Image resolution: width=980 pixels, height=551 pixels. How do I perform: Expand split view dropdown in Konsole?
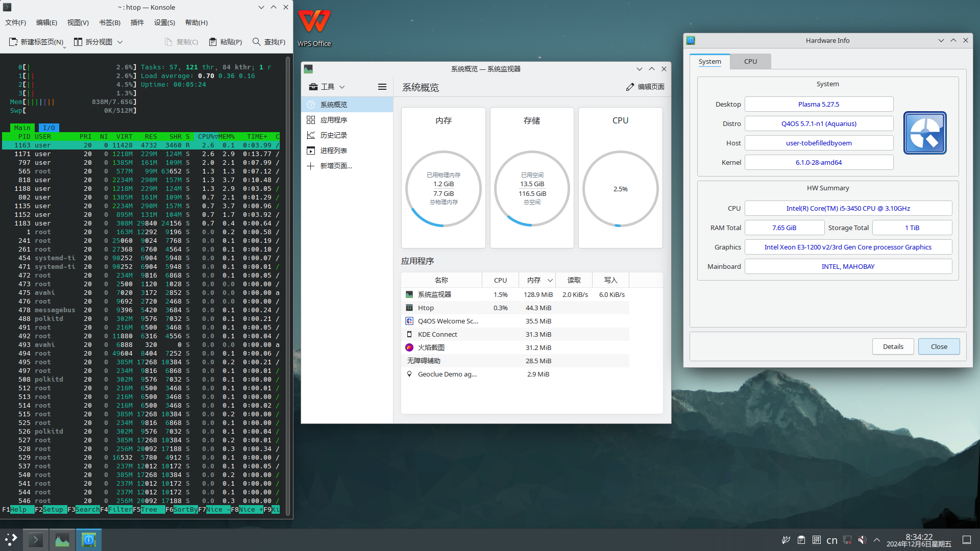[x=120, y=42]
